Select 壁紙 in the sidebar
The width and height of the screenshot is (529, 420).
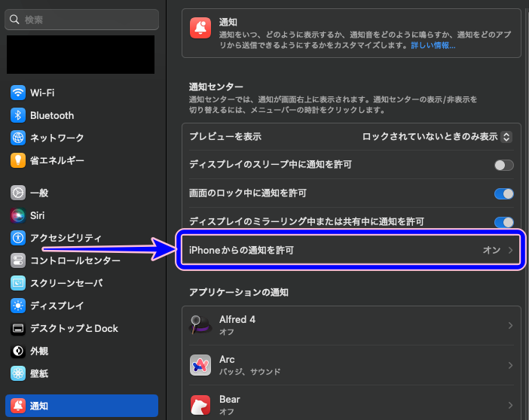coord(81,373)
